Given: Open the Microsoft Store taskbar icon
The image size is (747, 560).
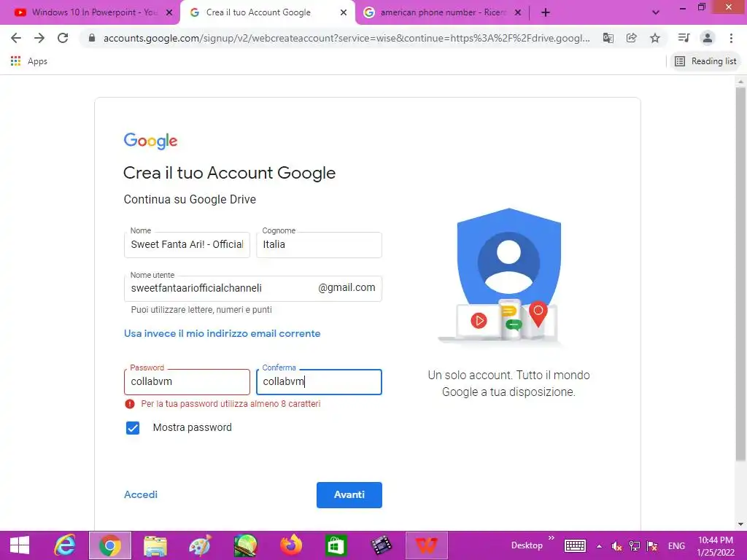Looking at the screenshot, I should (336, 545).
